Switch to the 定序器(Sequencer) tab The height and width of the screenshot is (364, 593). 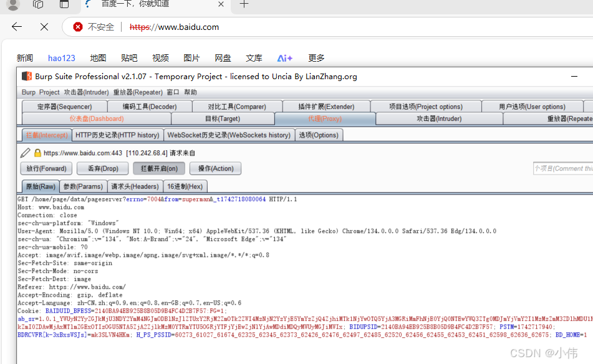click(x=65, y=107)
